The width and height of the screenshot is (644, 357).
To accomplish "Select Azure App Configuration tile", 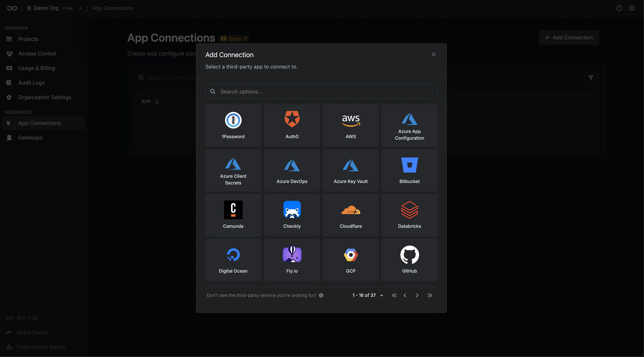I will coord(409,125).
